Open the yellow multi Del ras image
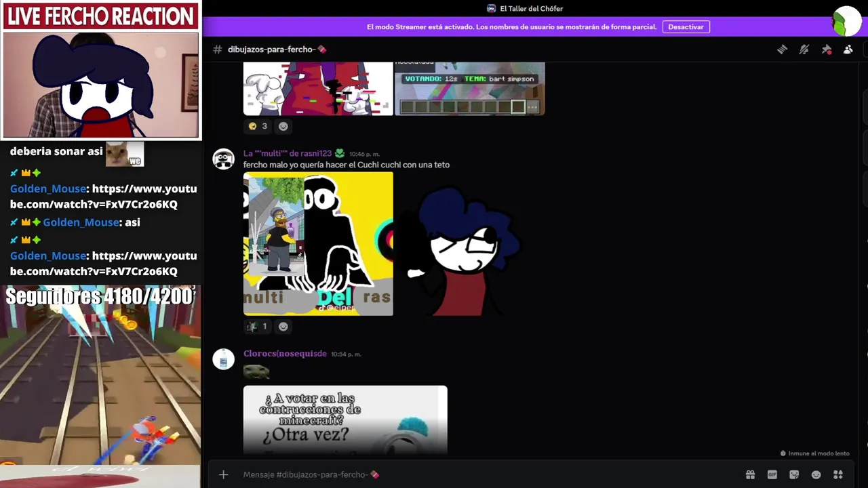Screen dimensions: 868x488 point(318,244)
